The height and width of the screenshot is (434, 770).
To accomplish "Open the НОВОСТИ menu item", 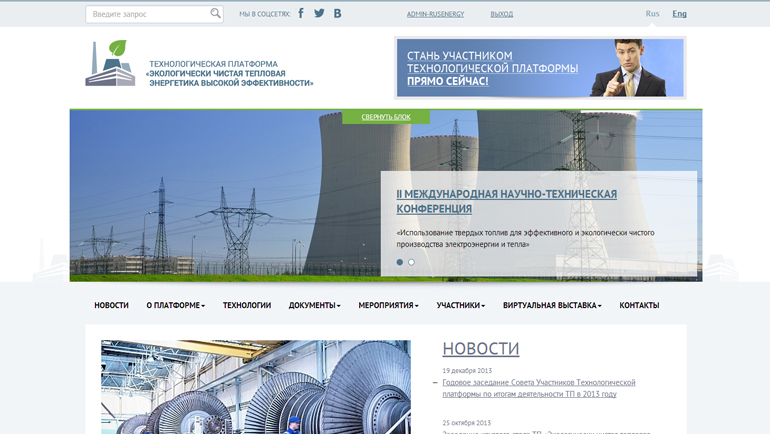I will [111, 305].
